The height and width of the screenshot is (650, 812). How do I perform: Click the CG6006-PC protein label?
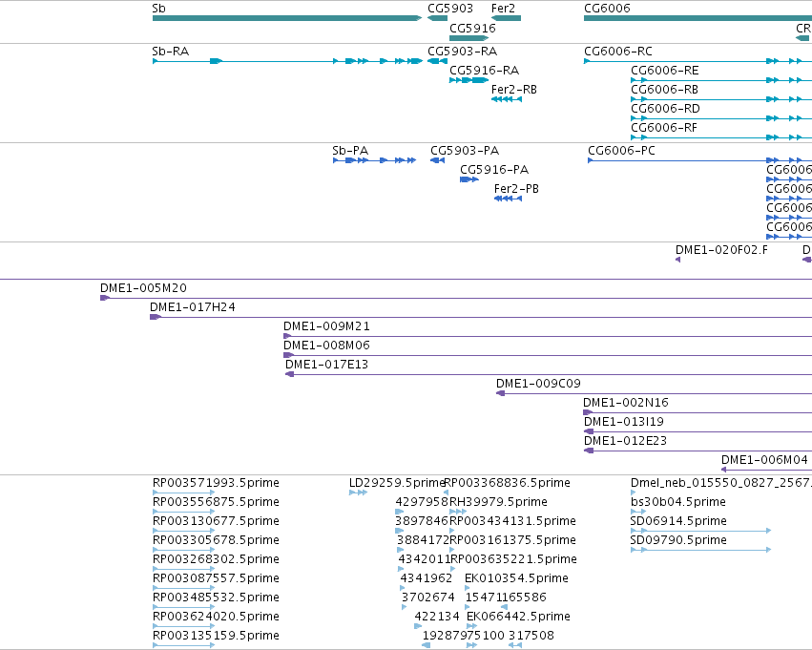621,151
